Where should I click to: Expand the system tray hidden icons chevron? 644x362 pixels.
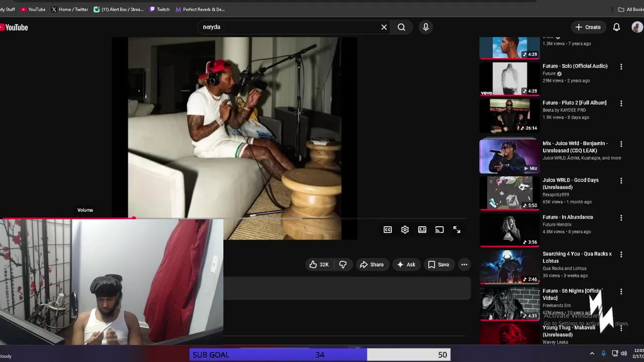592,353
